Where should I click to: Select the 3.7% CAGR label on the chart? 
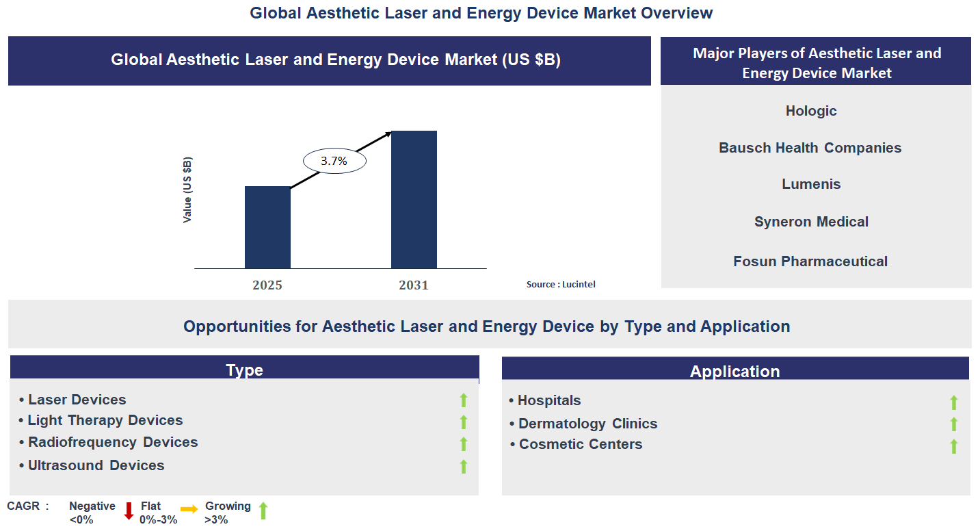[x=334, y=160]
